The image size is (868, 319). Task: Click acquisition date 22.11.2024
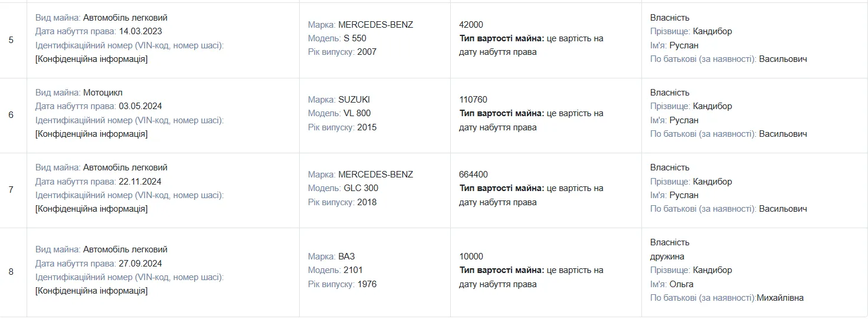[140, 181]
